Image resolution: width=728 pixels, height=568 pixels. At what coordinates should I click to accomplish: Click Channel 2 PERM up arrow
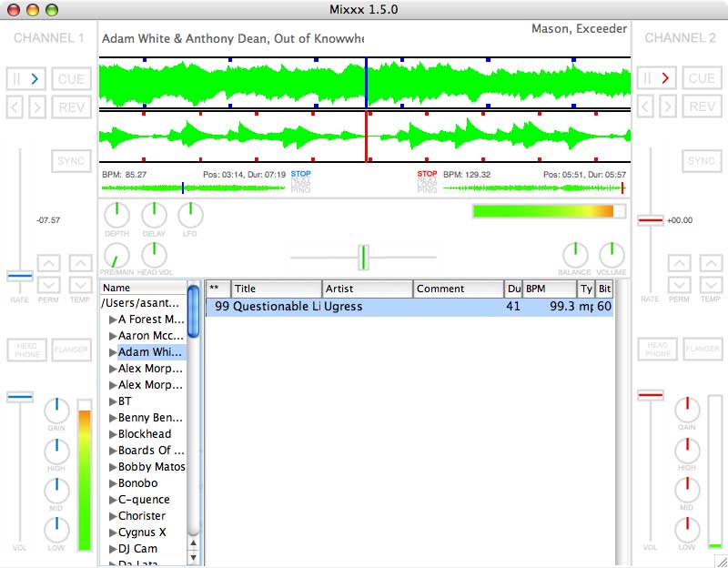(x=679, y=263)
